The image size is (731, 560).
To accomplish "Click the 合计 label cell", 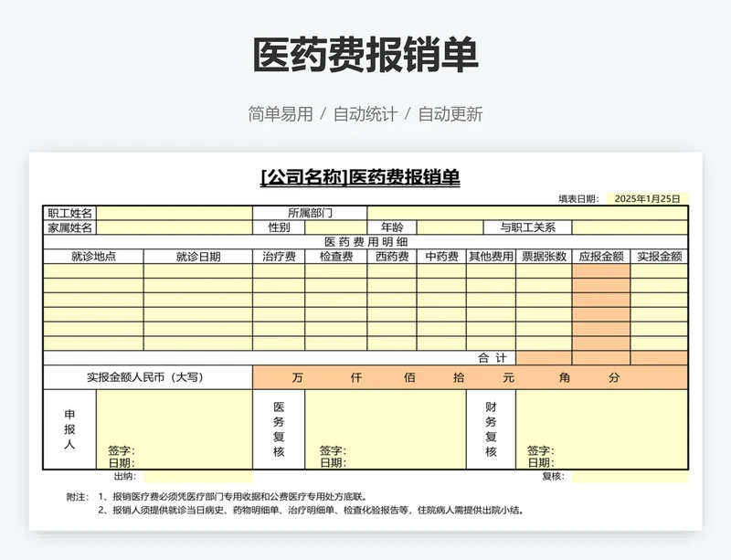I will point(280,358).
